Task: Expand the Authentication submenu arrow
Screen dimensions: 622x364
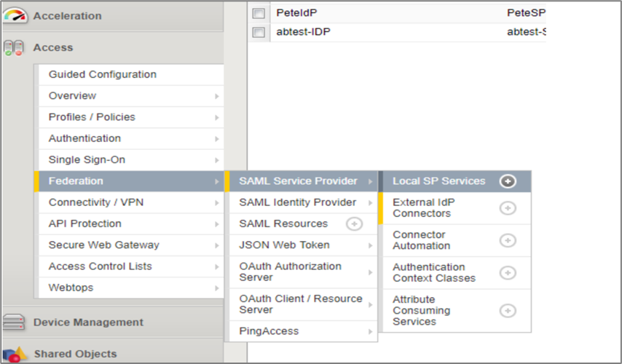Action: 216,139
